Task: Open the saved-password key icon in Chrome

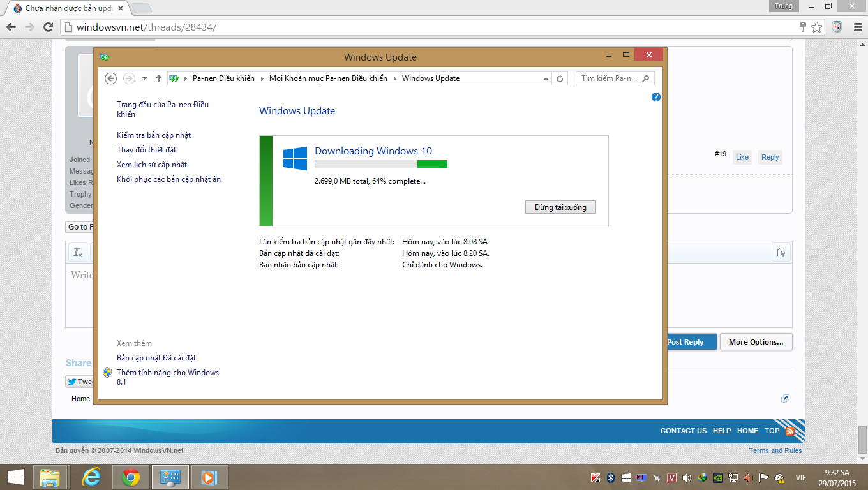Action: 803,27
